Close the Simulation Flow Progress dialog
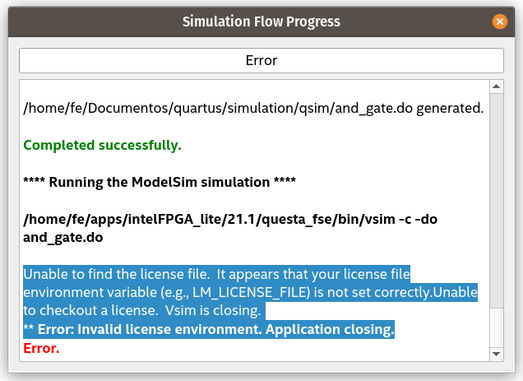Viewport: 523px width, 381px height. click(499, 22)
